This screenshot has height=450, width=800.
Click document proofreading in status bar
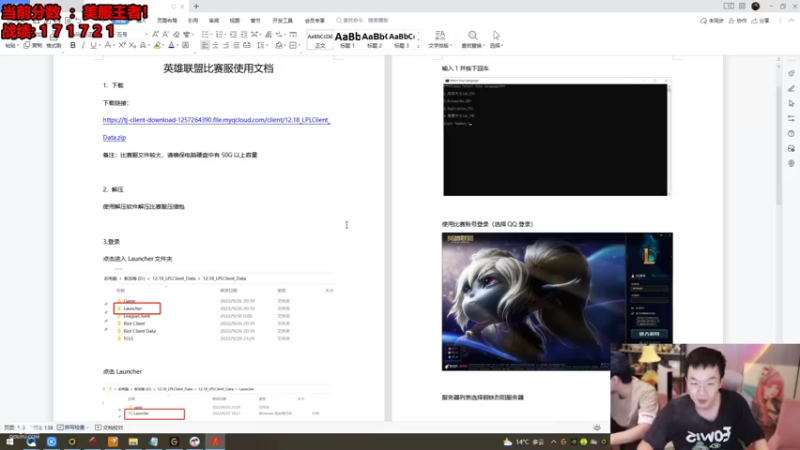point(109,428)
